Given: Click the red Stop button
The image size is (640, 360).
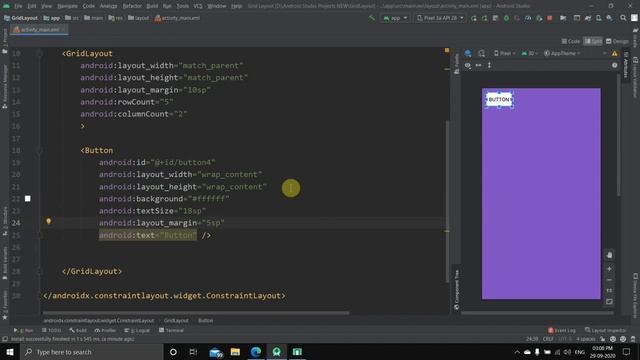Looking at the screenshot, I should coord(550,18).
